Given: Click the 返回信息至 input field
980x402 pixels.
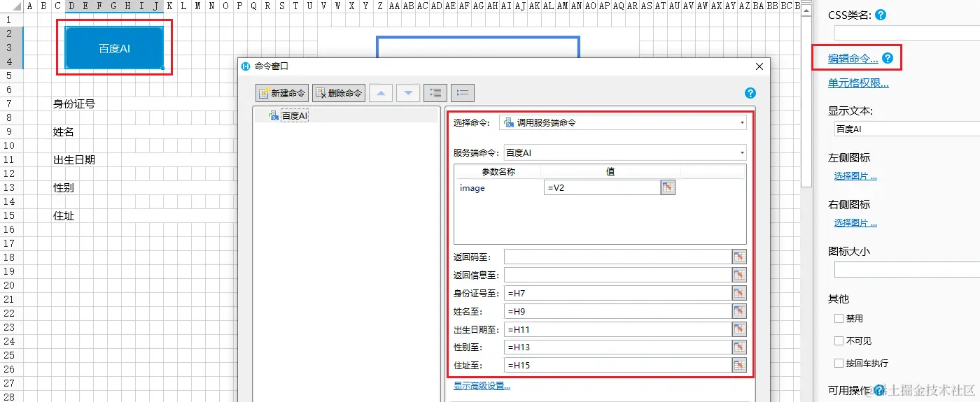Looking at the screenshot, I should [617, 275].
